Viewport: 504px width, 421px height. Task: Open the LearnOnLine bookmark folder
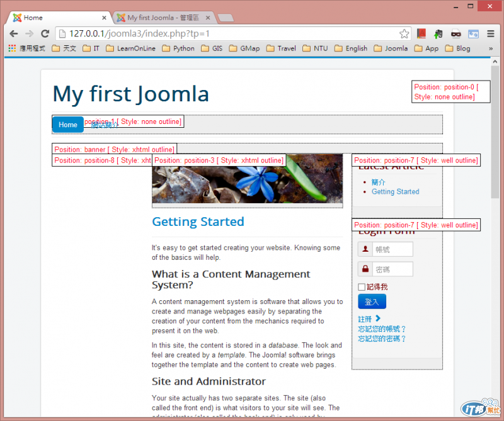pos(131,48)
